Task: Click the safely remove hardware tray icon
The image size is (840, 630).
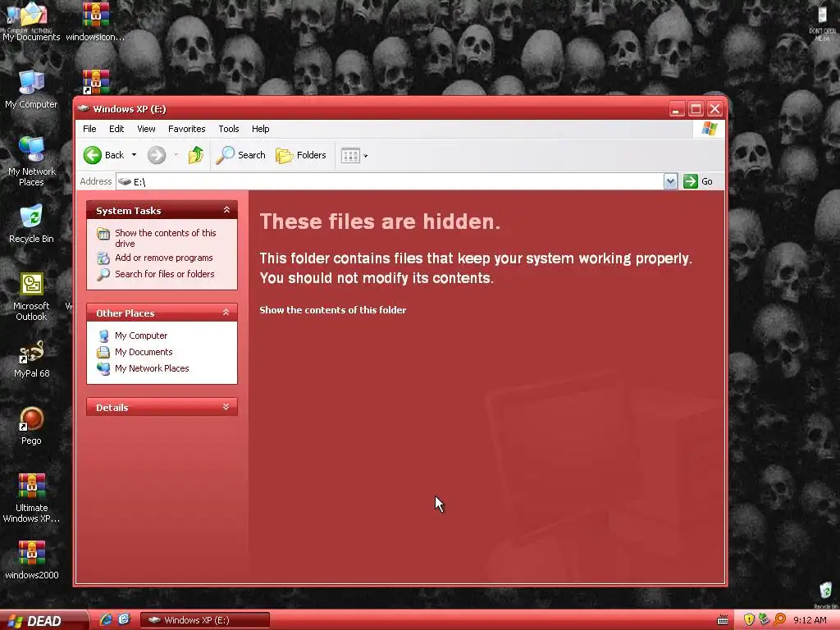Action: coord(764,620)
